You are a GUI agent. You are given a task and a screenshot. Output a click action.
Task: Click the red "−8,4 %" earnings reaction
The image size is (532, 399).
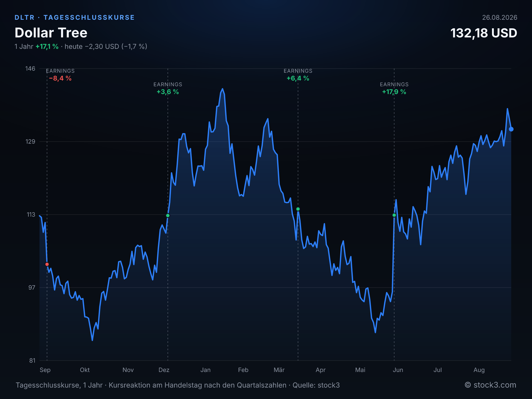pyautogui.click(x=60, y=78)
